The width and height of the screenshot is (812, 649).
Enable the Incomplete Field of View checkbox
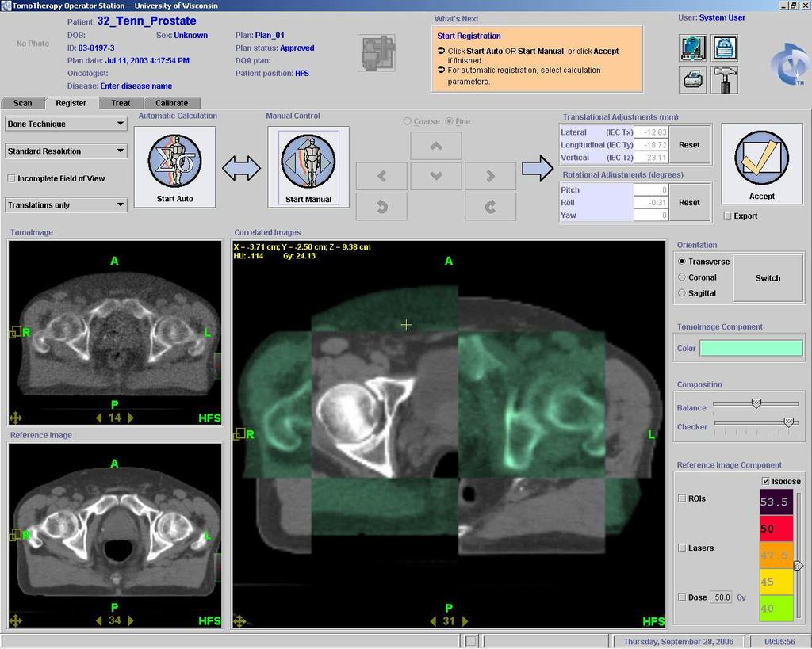(11, 178)
